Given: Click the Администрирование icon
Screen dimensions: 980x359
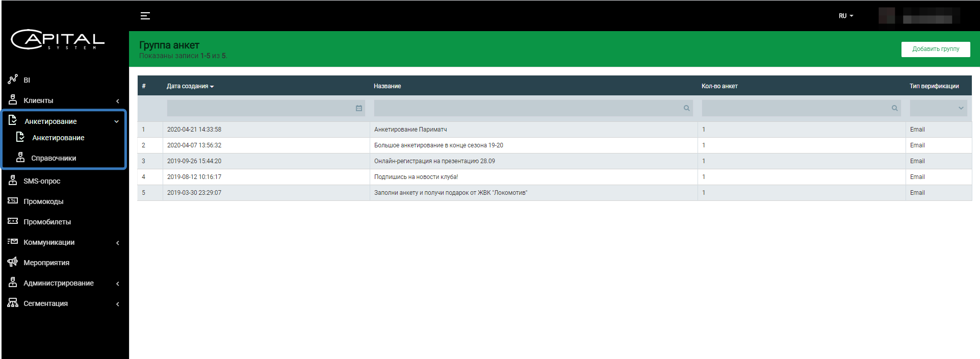Looking at the screenshot, I should [x=13, y=282].
